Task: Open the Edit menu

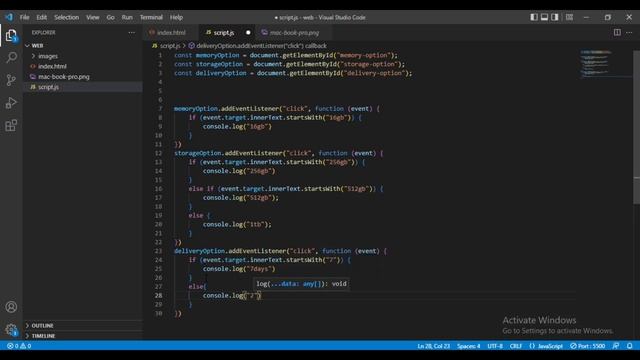Action: pos(42,17)
